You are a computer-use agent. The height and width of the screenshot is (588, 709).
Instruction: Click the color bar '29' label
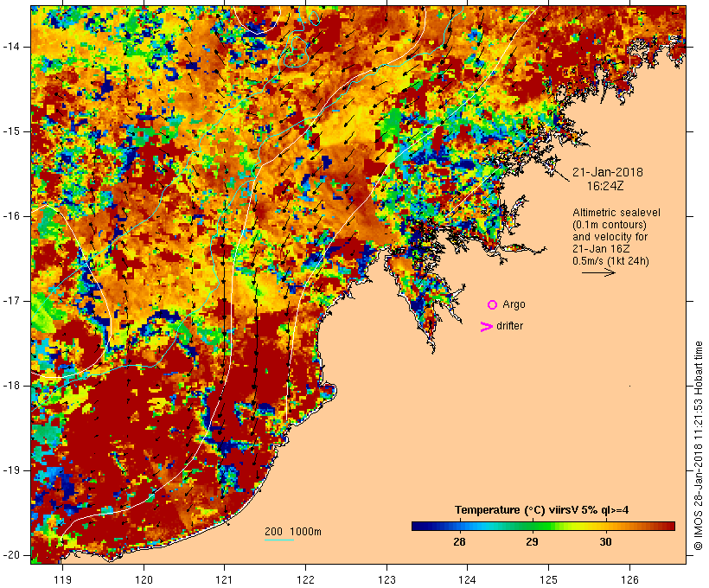tap(533, 542)
